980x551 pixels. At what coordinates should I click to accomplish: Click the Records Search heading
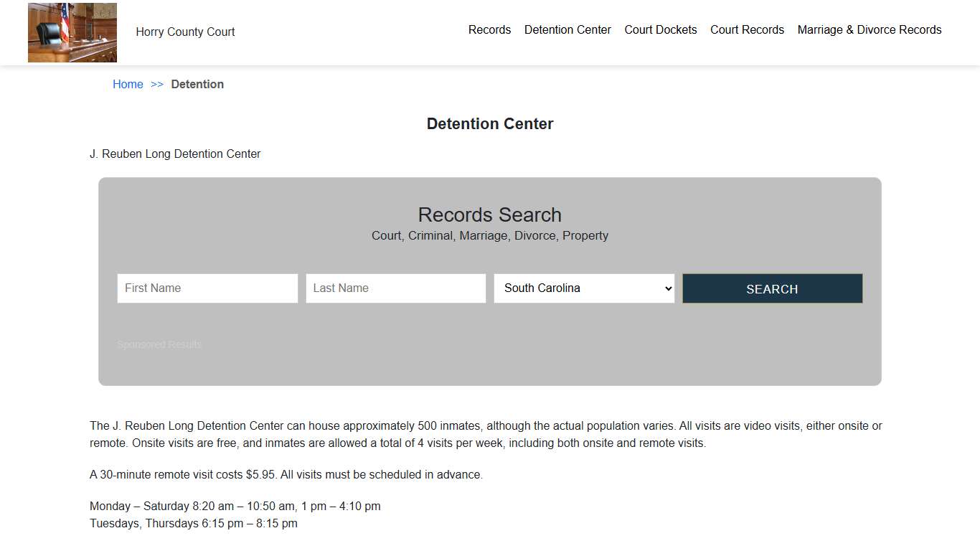coord(489,215)
